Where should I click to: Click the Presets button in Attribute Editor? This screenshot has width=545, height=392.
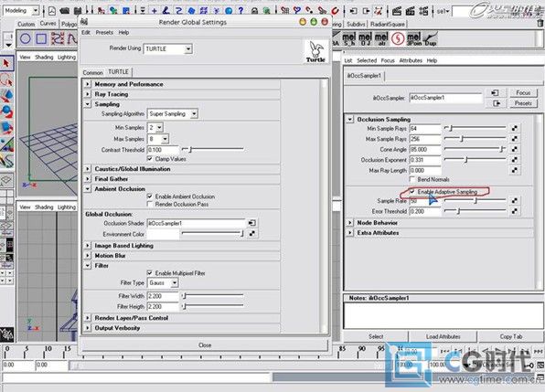523,103
